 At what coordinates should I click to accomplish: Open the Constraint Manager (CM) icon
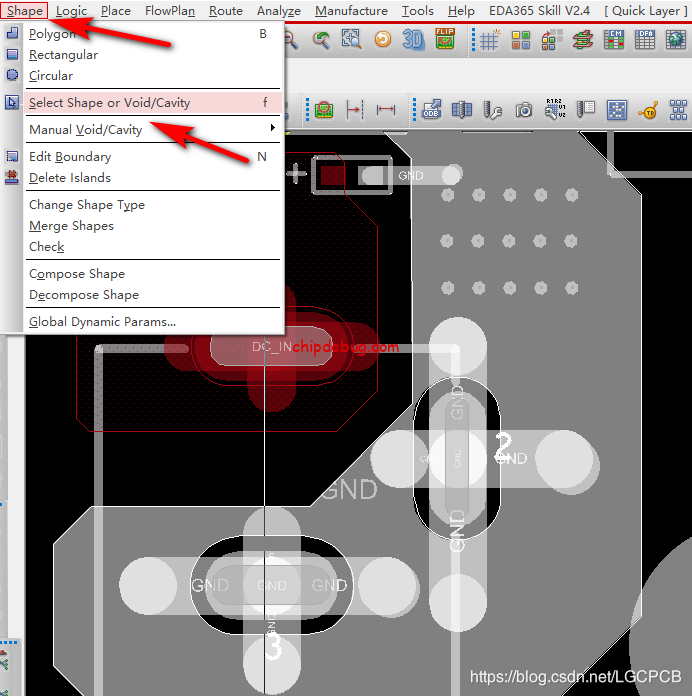613,40
